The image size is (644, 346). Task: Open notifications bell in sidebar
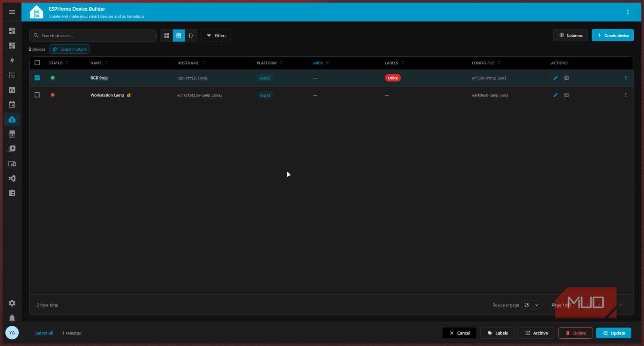[12, 318]
